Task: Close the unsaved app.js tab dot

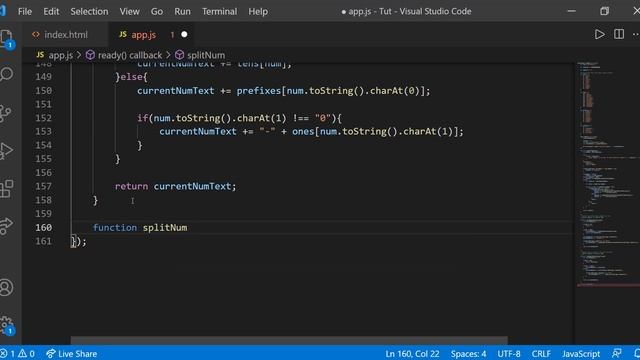Action: point(184,35)
